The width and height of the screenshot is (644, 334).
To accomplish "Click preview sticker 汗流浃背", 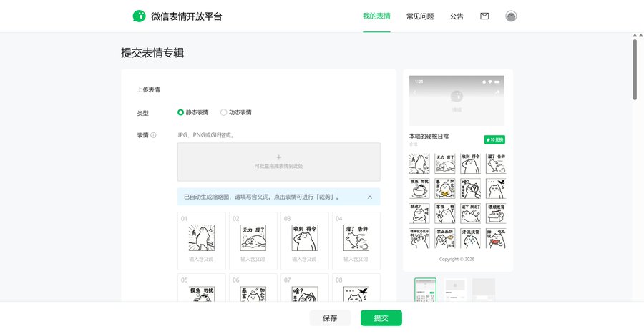I will tap(470, 238).
